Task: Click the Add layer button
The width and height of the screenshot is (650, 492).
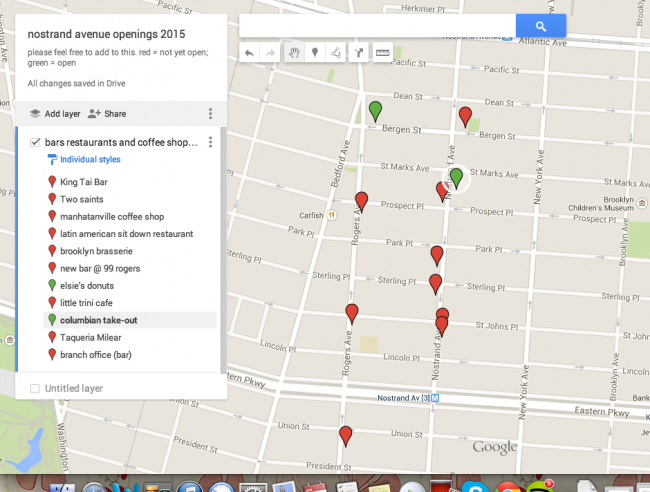Action: point(55,114)
